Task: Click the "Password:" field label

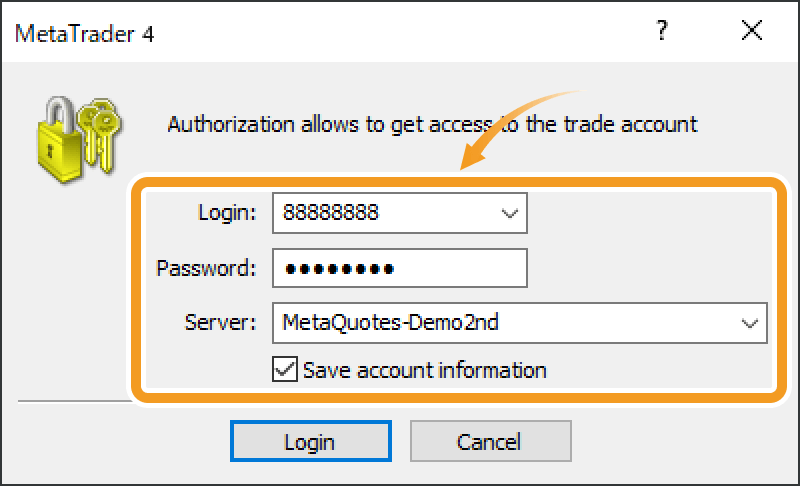Action: pos(207,268)
